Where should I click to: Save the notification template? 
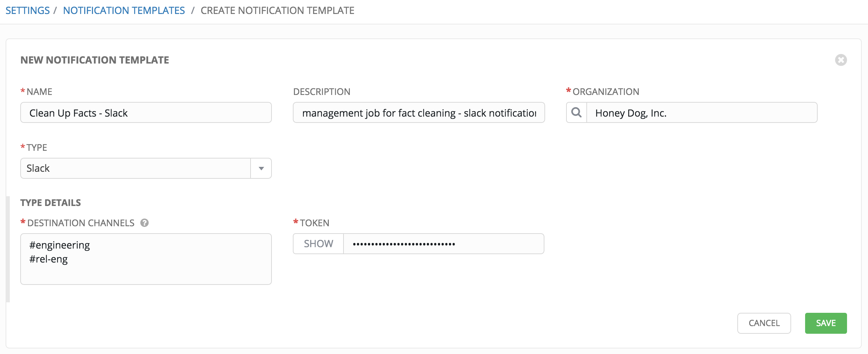[x=826, y=323]
